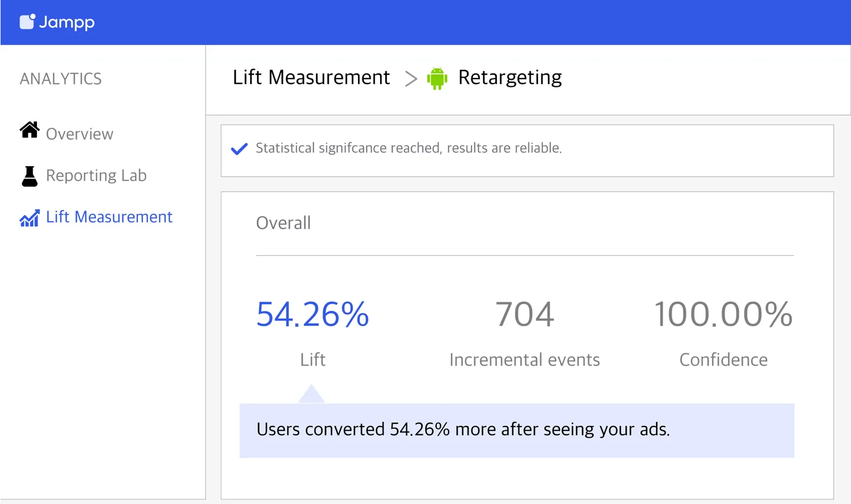The height and width of the screenshot is (504, 851).
Task: Click the green Android icon in the breadcrumb
Action: click(x=437, y=78)
